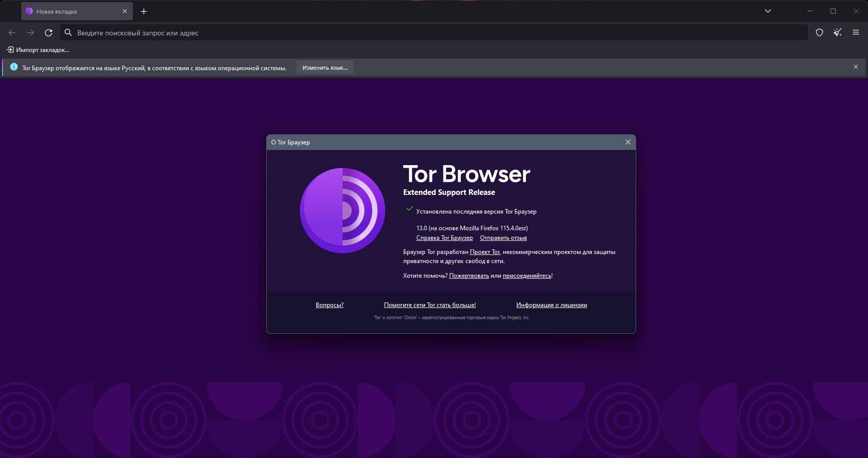Focus the address bar search field
This screenshot has width=868, height=458.
click(434, 33)
